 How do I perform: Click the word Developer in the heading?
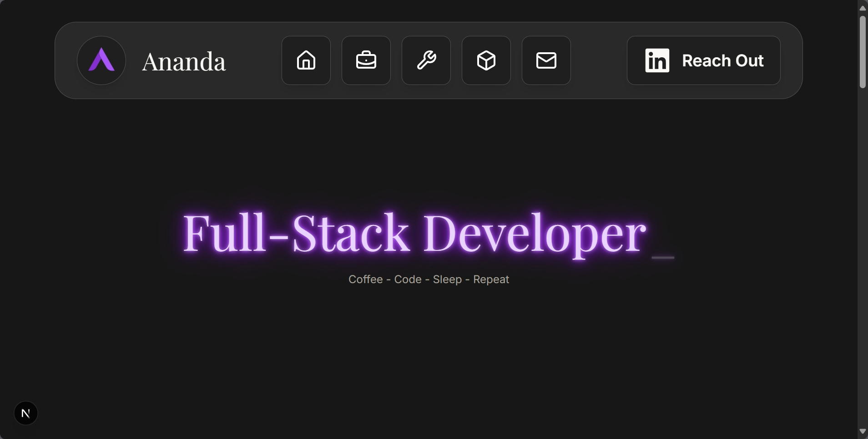[535, 234]
